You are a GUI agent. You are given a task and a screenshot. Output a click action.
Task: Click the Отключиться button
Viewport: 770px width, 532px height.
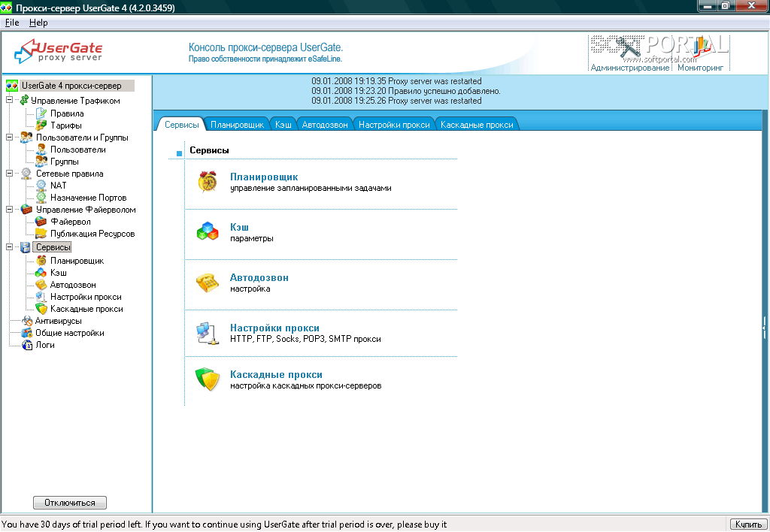(70, 503)
